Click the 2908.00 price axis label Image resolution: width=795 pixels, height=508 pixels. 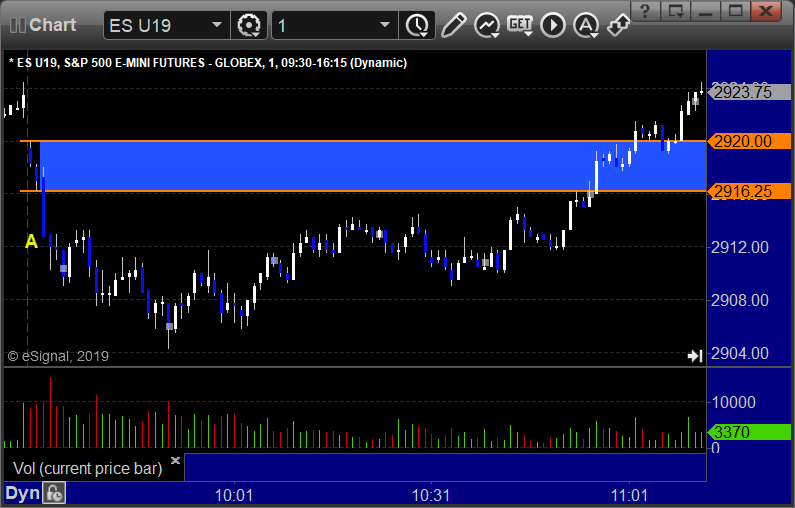pos(740,300)
